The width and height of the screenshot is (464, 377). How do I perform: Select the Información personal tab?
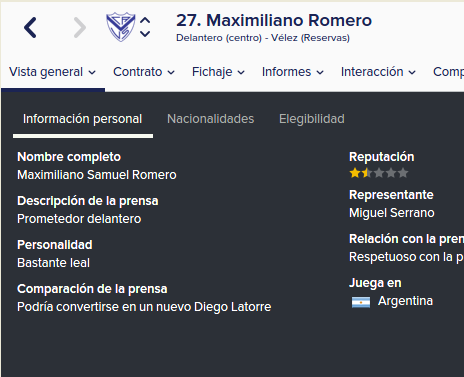83,119
